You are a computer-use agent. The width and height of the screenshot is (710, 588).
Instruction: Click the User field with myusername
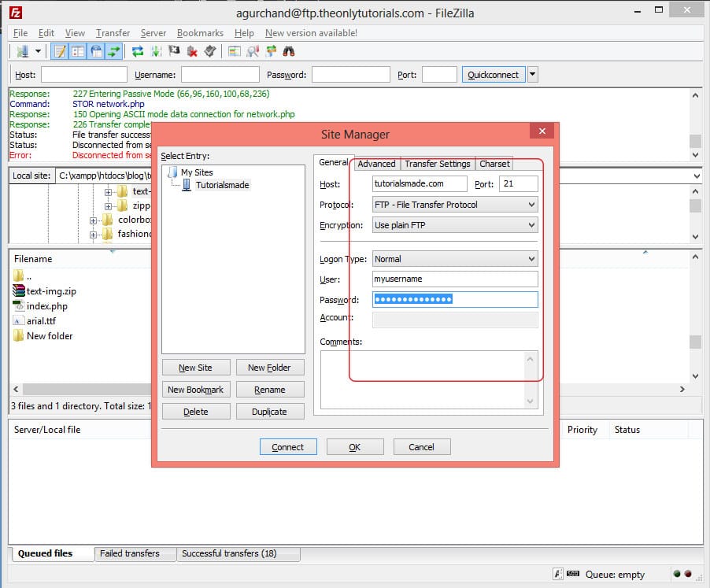[x=455, y=279]
